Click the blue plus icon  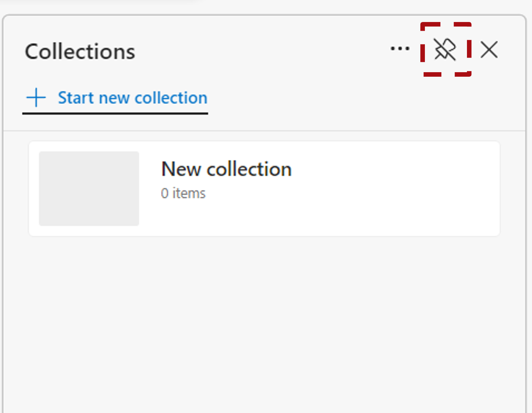(36, 97)
